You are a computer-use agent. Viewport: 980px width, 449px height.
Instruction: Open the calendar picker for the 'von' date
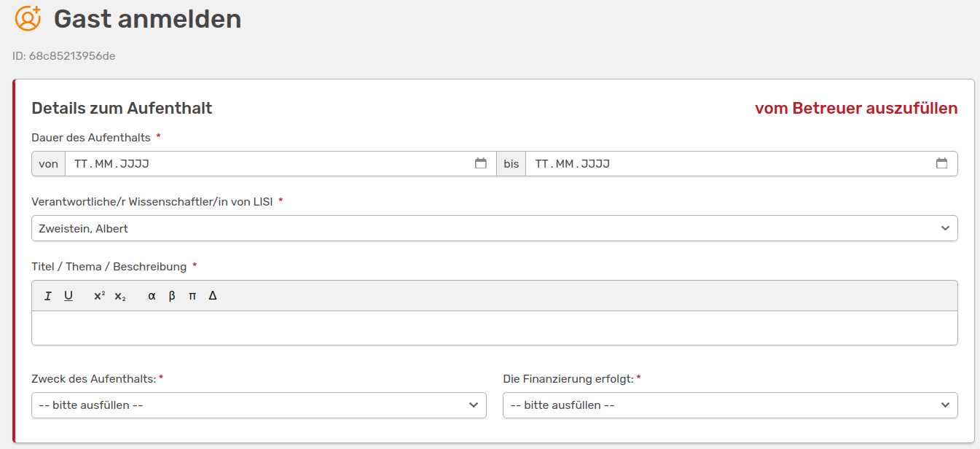481,164
